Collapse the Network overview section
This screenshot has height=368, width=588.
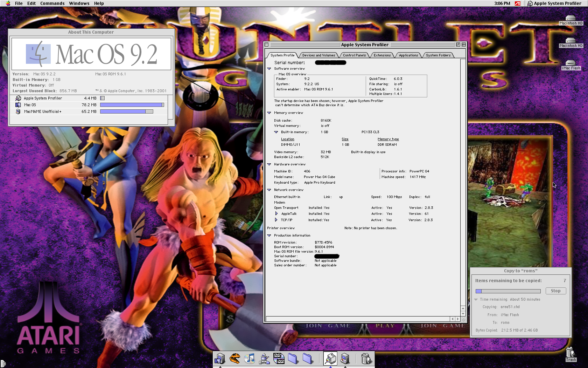click(269, 190)
